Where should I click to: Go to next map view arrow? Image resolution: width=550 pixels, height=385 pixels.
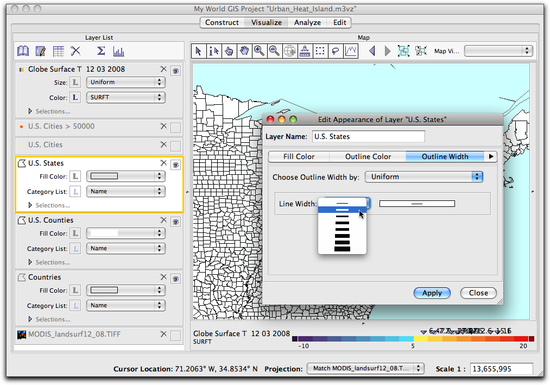click(x=388, y=51)
